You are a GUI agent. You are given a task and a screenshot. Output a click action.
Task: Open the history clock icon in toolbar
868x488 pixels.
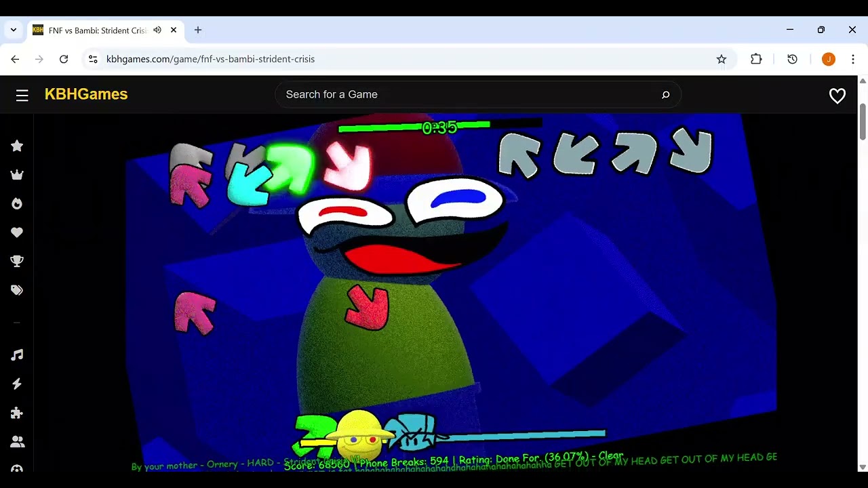click(792, 59)
